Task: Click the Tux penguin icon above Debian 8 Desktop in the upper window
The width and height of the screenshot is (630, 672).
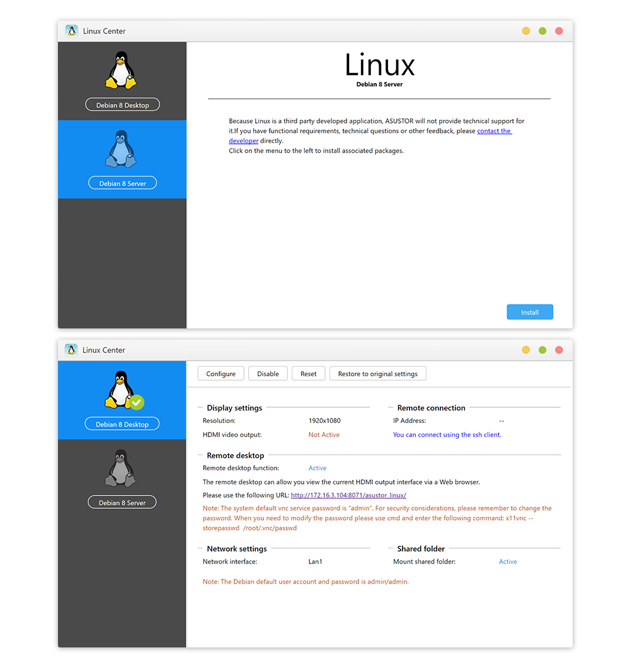Action: click(121, 70)
